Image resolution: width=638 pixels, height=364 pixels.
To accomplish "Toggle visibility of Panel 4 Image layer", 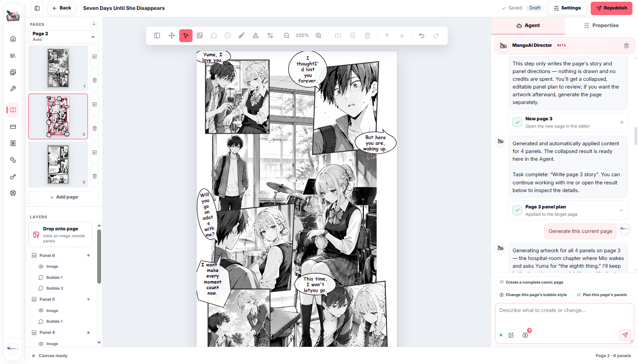I will [41, 344].
